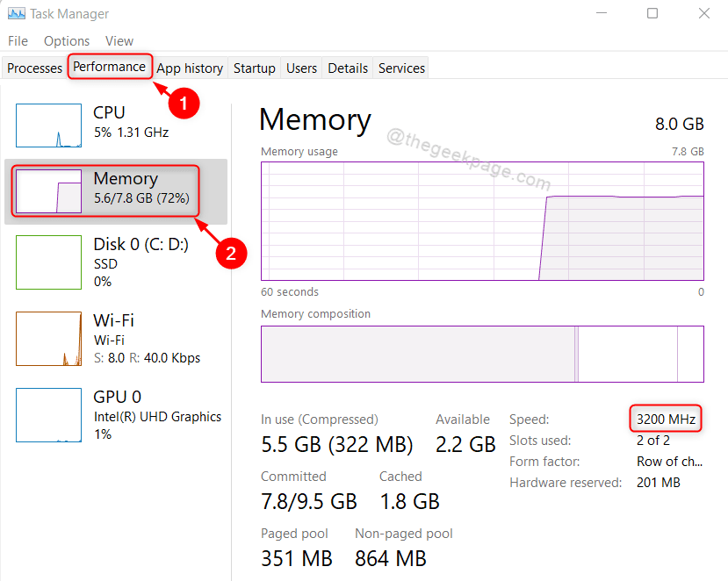The image size is (728, 581).
Task: Open the File menu
Action: click(17, 40)
